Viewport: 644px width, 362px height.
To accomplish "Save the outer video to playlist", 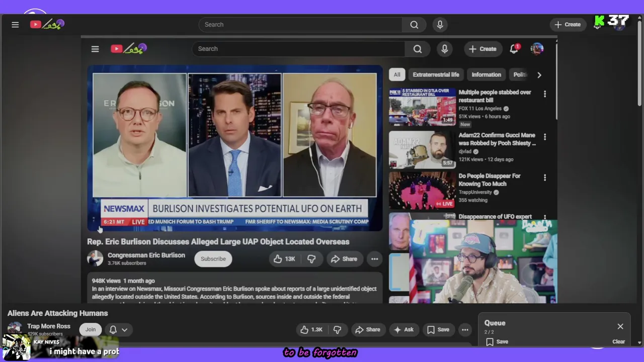I will click(x=438, y=330).
